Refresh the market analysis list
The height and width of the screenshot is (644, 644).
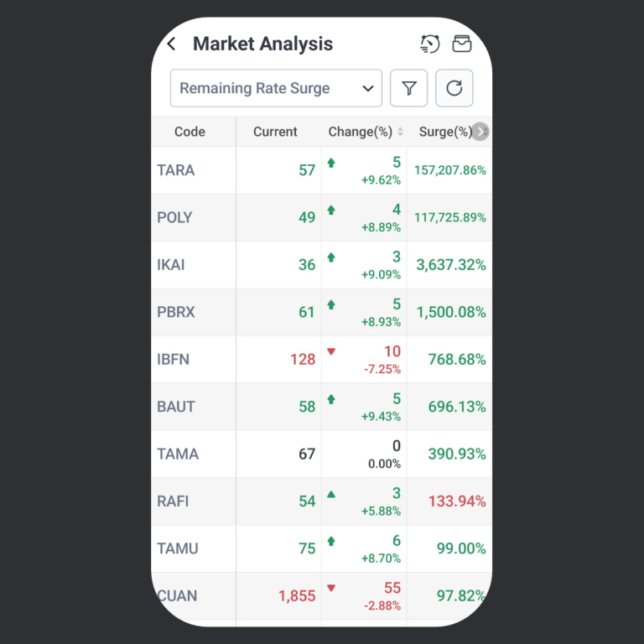pos(454,88)
